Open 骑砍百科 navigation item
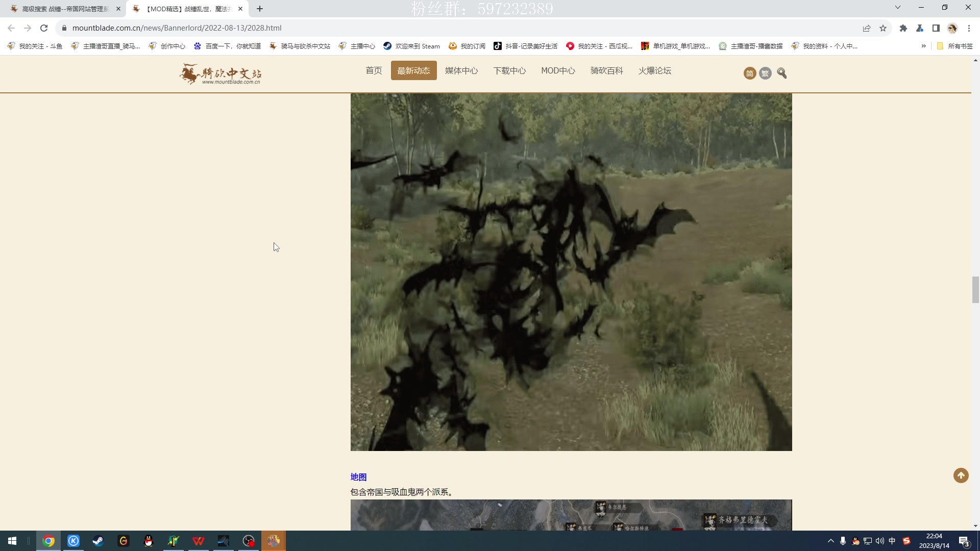This screenshot has width=980, height=551. click(607, 70)
